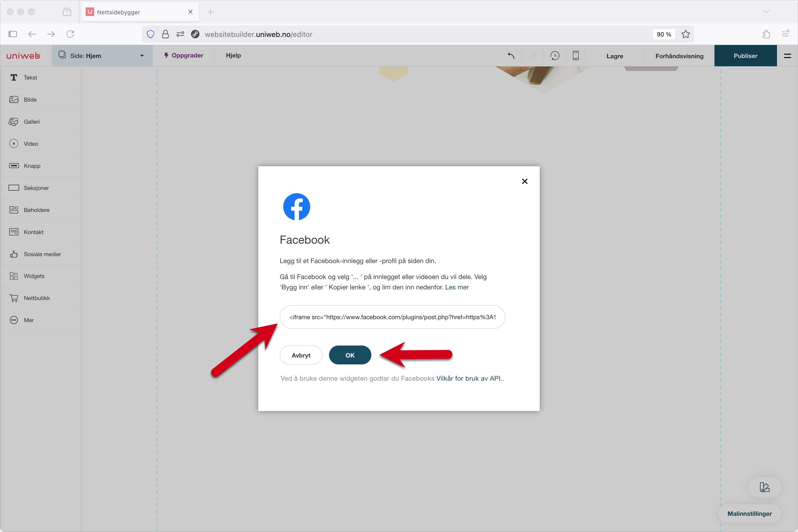
Task: Bookmark this page with the star
Action: [686, 34]
